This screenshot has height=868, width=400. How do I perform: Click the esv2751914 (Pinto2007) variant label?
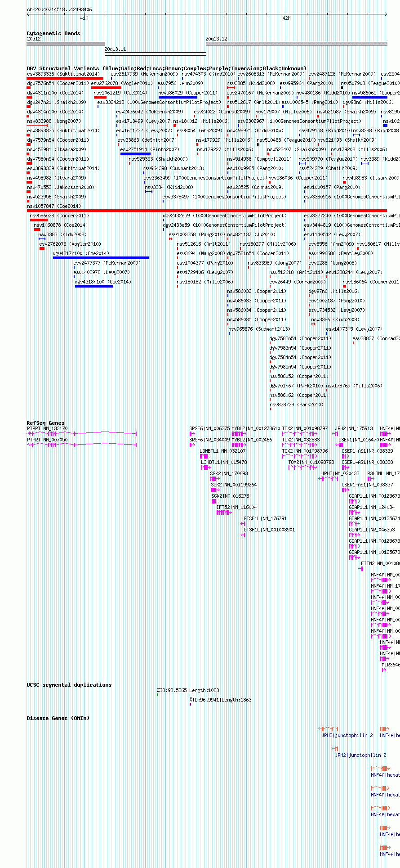point(150,149)
